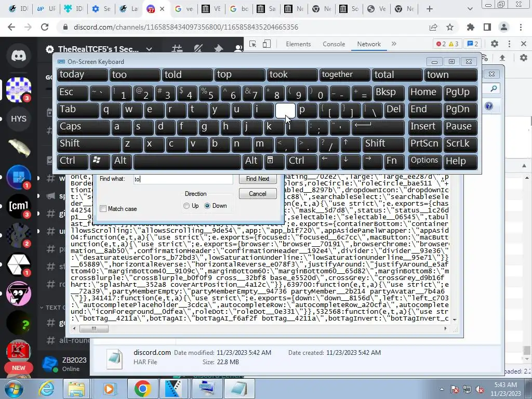Open Chrome side panel icon
The image size is (532, 399).
487,27
